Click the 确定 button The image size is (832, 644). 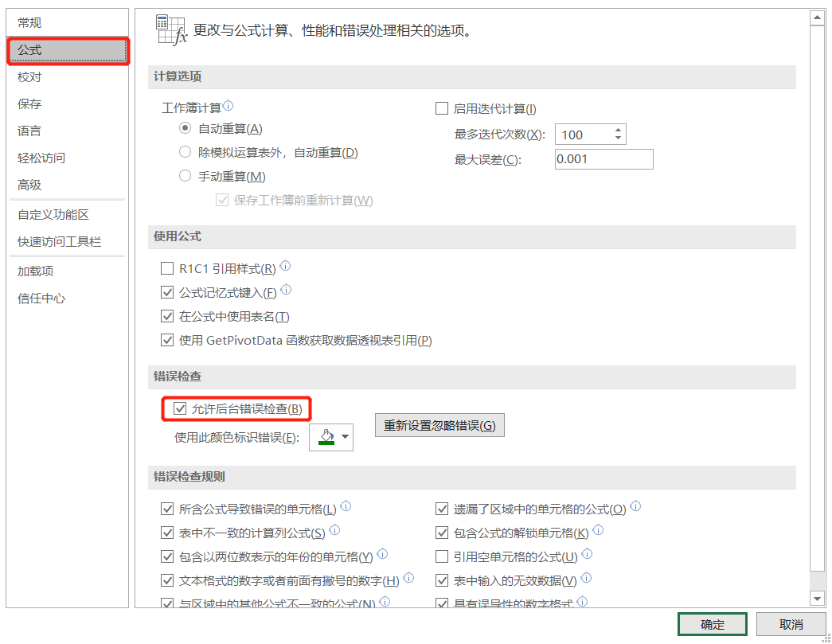click(x=712, y=625)
